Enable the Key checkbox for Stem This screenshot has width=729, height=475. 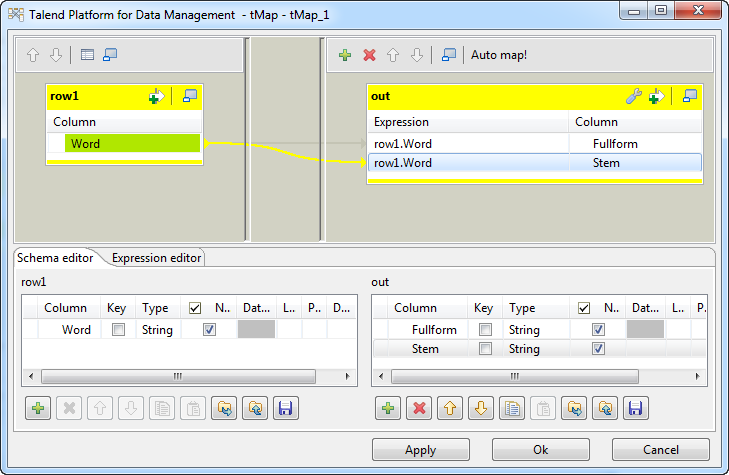(x=484, y=349)
